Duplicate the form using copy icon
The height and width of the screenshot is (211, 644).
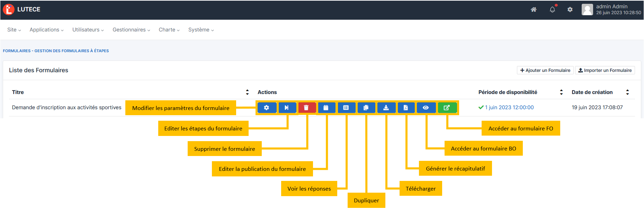[366, 108]
